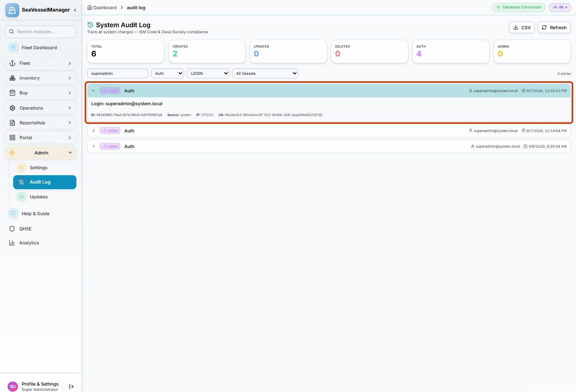Click the Updates arrow icon in Admin submenu
The height and width of the screenshot is (392, 576).
point(22,197)
